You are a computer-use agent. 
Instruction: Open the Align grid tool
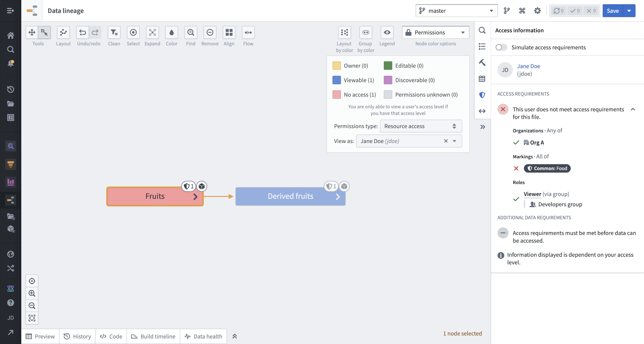pyautogui.click(x=229, y=33)
